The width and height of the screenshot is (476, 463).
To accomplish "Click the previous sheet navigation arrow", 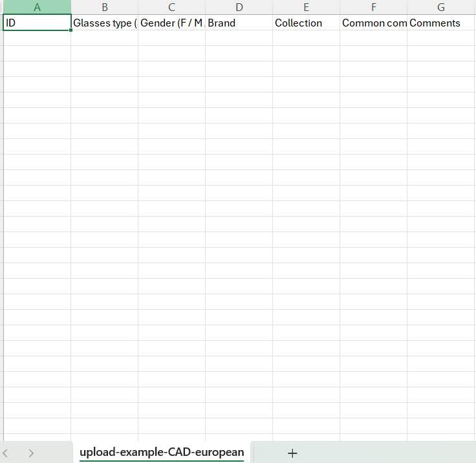I will (x=6, y=453).
